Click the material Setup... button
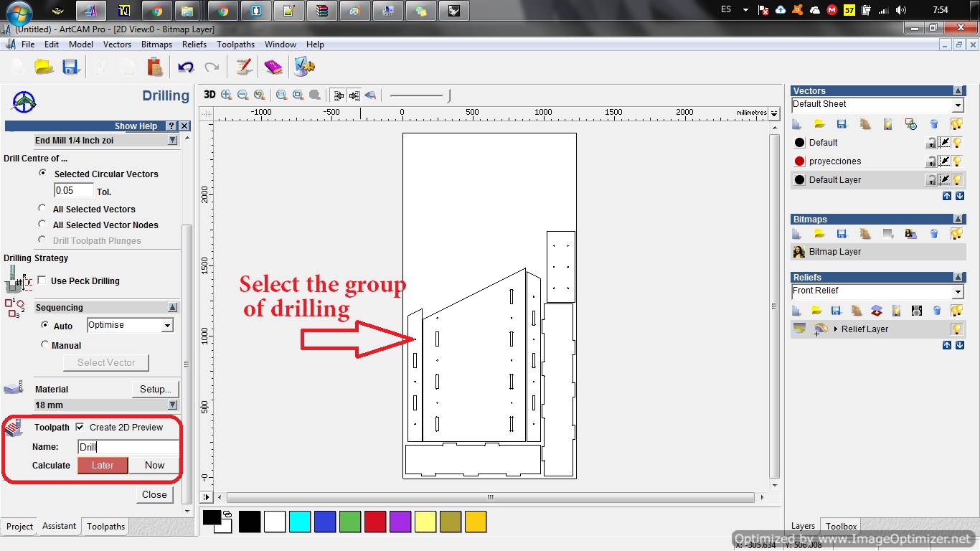 coord(155,389)
